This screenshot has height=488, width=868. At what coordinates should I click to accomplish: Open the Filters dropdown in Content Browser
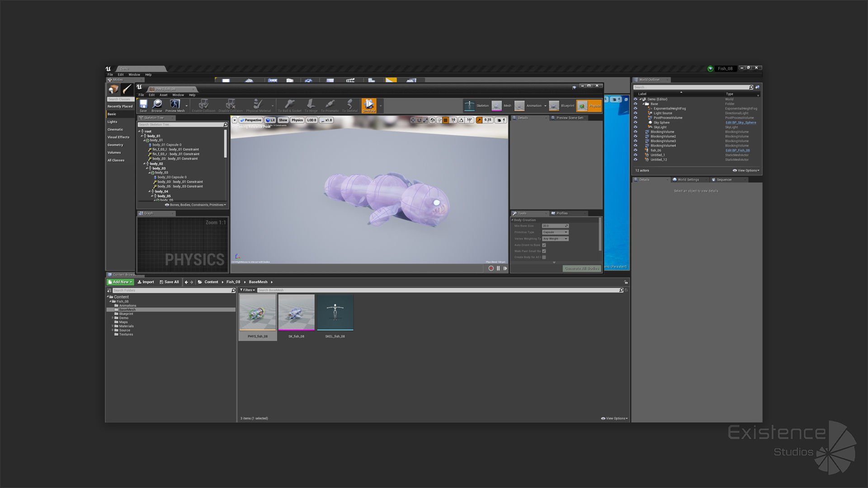pos(247,290)
